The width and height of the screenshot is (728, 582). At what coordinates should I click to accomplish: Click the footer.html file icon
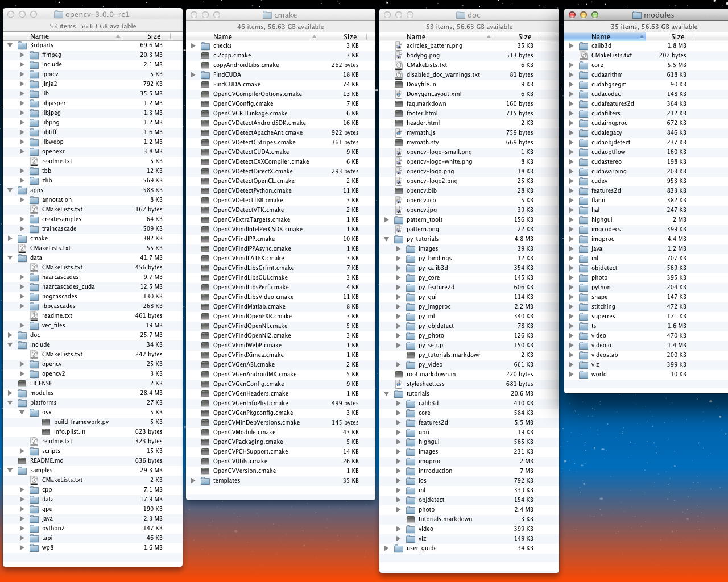click(x=399, y=114)
